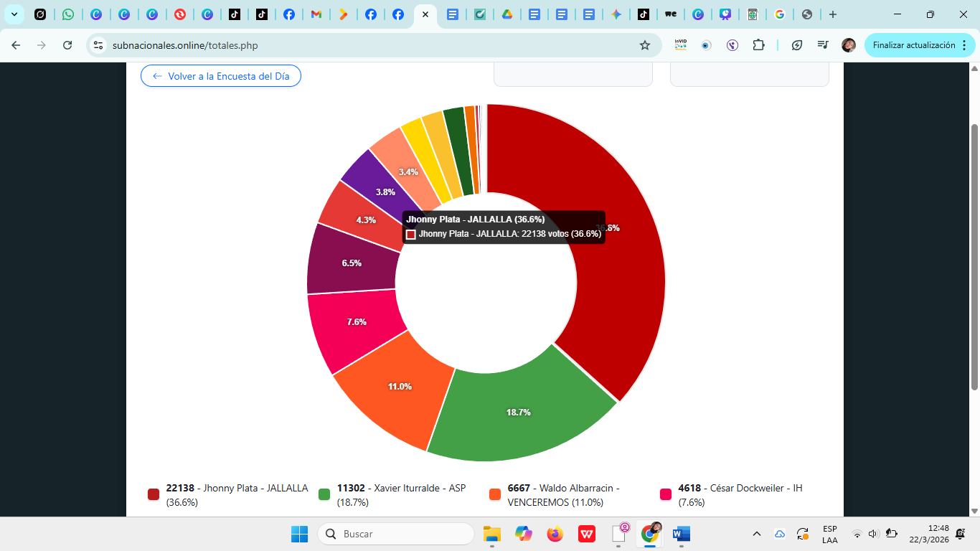The height and width of the screenshot is (551, 980).
Task: Click the InVID extension icon
Action: [680, 45]
